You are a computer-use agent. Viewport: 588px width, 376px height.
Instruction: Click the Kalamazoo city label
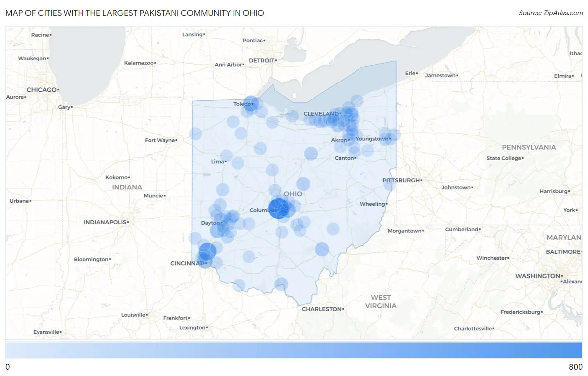point(139,63)
